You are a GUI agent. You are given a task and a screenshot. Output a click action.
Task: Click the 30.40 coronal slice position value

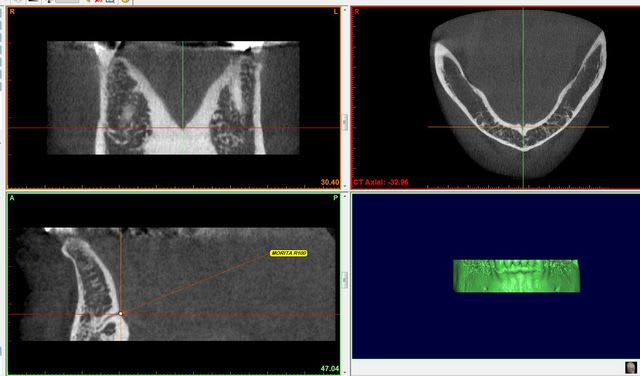point(330,182)
